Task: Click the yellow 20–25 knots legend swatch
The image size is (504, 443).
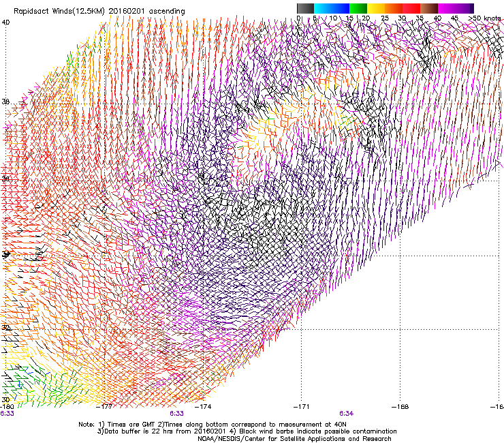Action: tap(375, 8)
